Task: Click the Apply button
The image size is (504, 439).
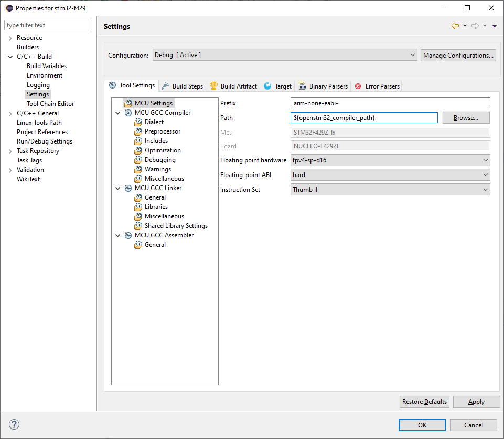Action: (x=476, y=402)
